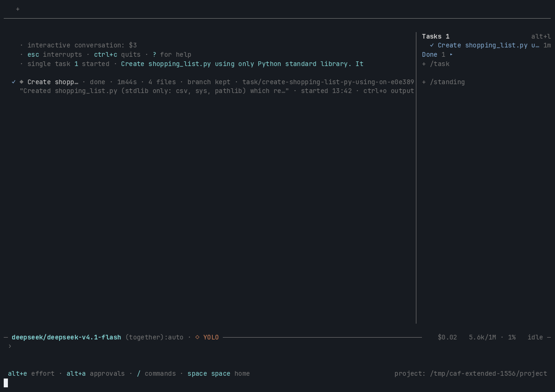Expand the Done 1 section arrow
555x392 pixels.
click(x=451, y=54)
